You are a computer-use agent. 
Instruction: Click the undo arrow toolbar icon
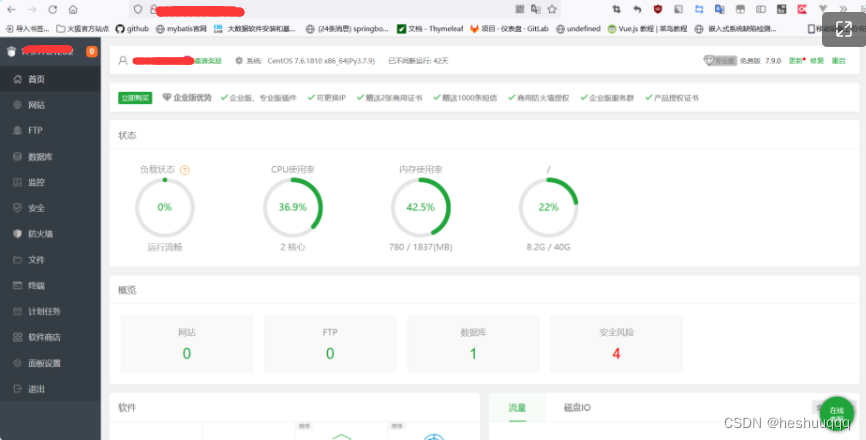coord(637,9)
